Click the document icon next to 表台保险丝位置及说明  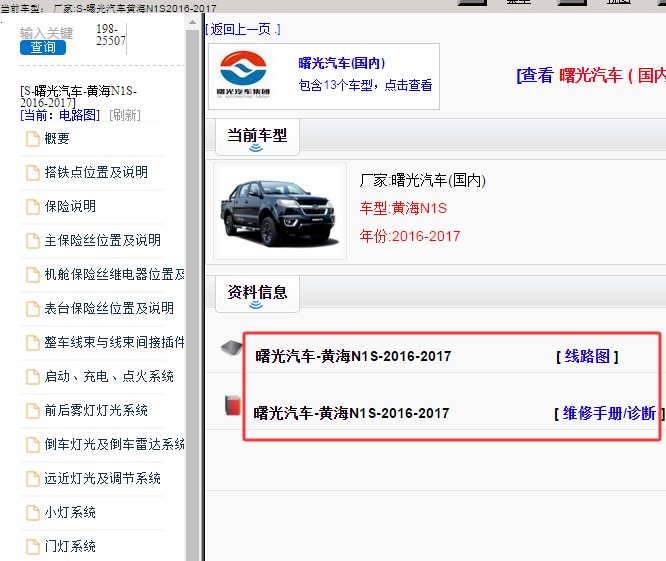[33, 309]
